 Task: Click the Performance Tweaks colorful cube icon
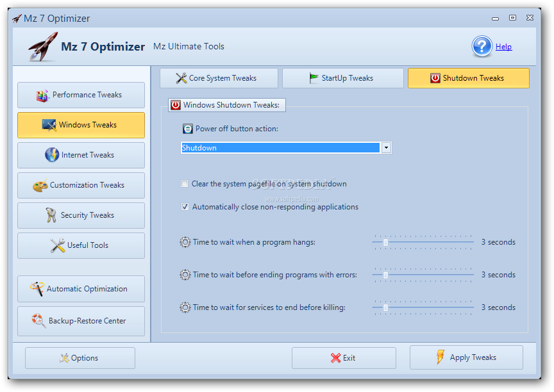(x=42, y=95)
